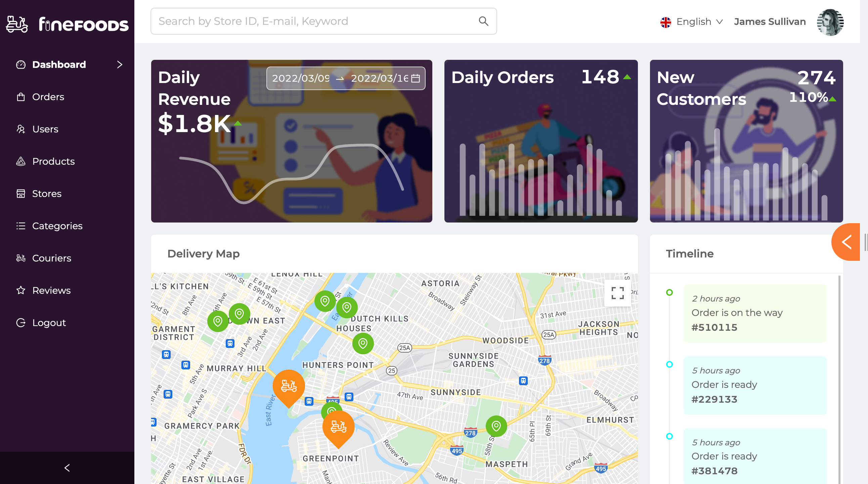Click the Products menu item

(x=54, y=161)
